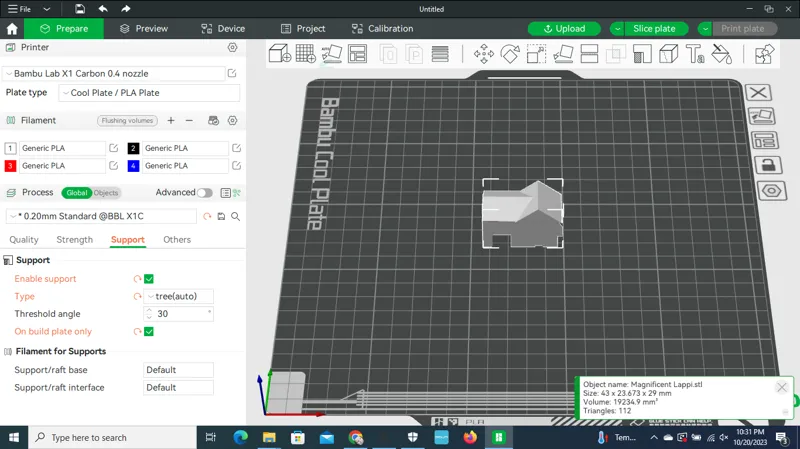Select the Move tool
This screenshot has width=800, height=449.
click(484, 54)
